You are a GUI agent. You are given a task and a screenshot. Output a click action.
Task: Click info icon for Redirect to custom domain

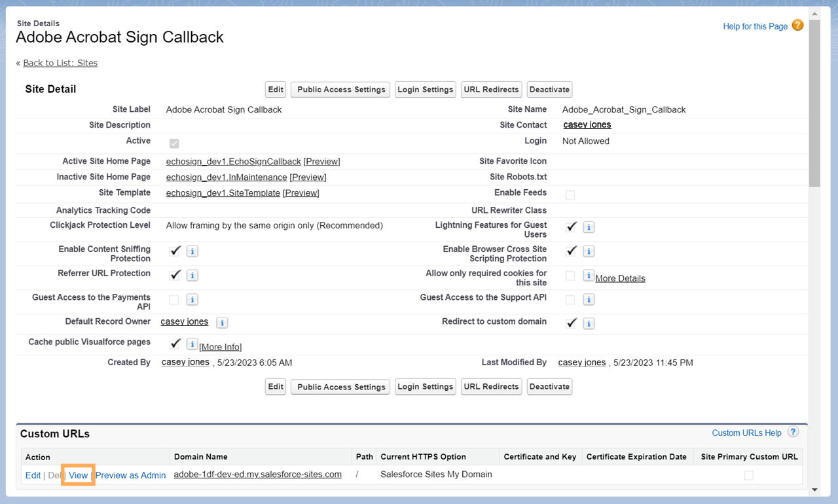click(589, 323)
